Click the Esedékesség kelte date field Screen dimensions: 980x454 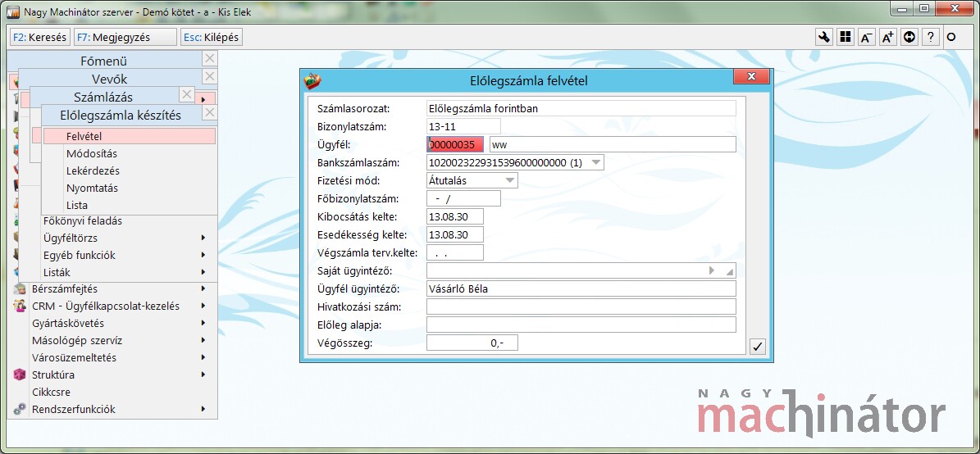[x=455, y=235]
